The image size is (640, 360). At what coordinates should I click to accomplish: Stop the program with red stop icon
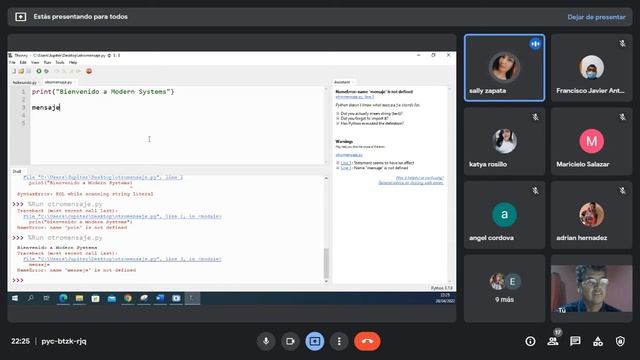click(89, 71)
